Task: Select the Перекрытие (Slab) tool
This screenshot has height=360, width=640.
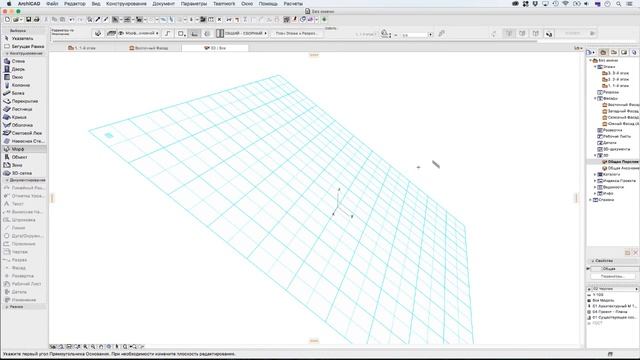Action: pos(24,101)
